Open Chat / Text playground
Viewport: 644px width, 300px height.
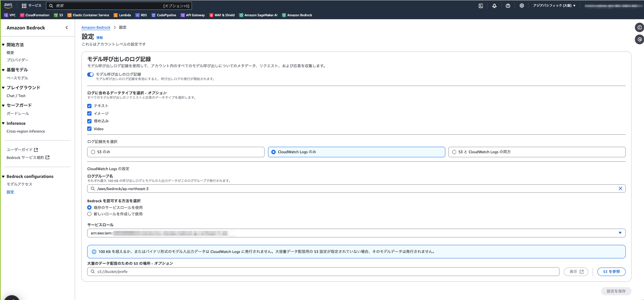click(16, 96)
